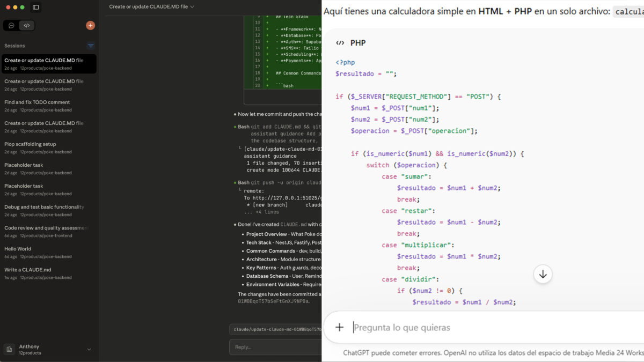Viewport: 644px width, 362px height.
Task: Click the Bash git add CLAUDE.md command line
Action: (280, 127)
